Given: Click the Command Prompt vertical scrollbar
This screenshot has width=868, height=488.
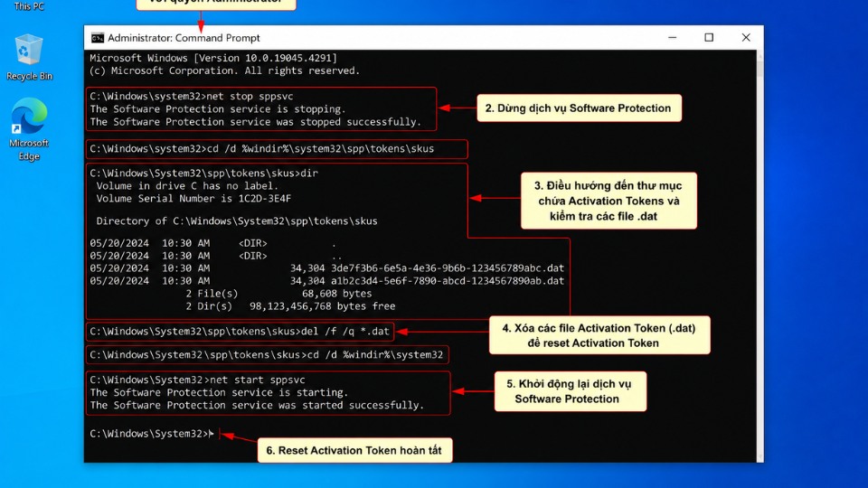Looking at the screenshot, I should [x=759, y=256].
